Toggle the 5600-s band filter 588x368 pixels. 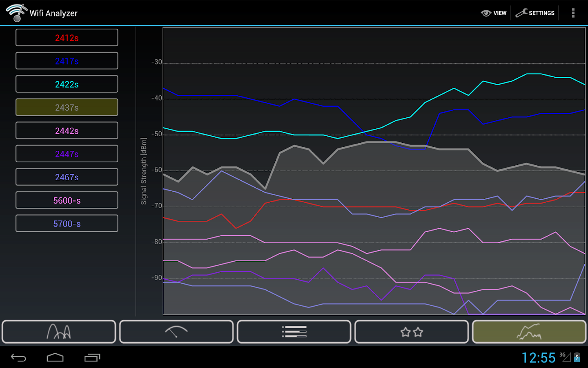(67, 200)
